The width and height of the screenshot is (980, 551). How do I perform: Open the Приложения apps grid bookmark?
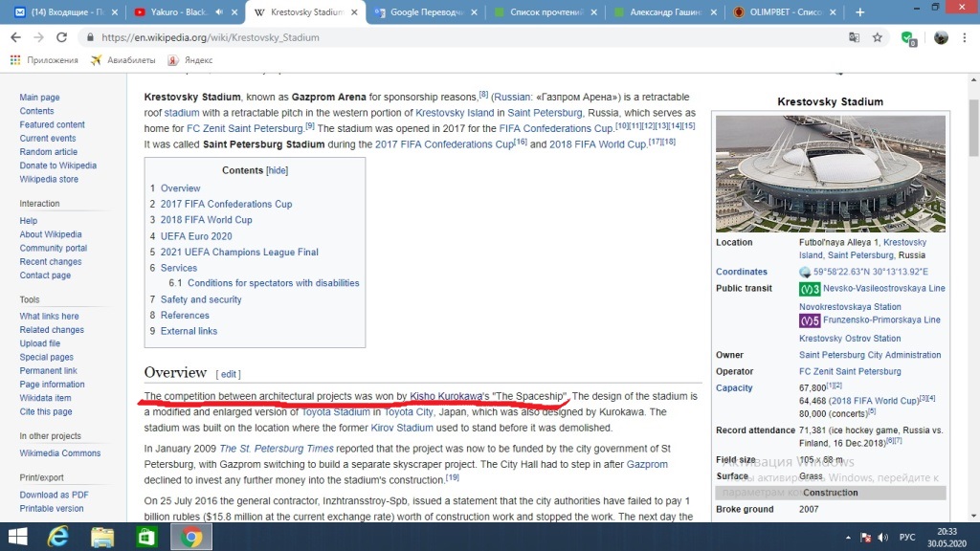point(44,60)
